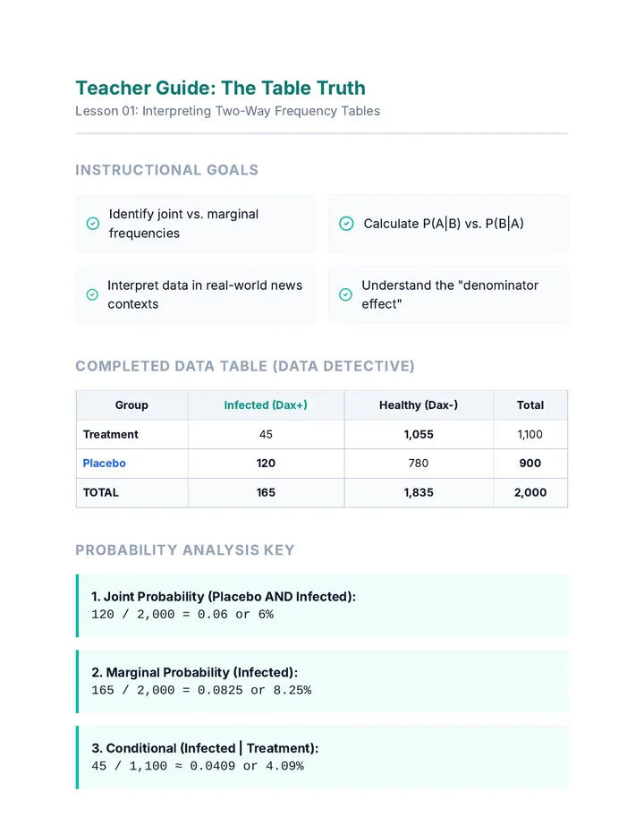644x834 pixels.
Task: Select the TOTAL row infected cell 165
Action: (266, 492)
